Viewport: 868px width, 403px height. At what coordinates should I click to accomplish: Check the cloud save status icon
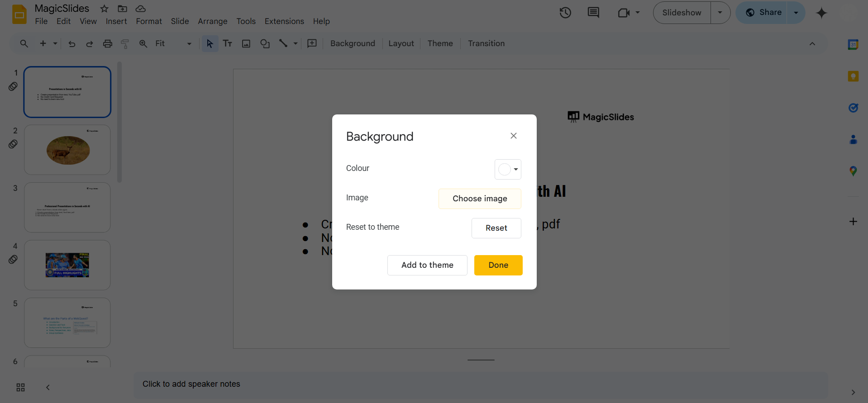(x=141, y=9)
